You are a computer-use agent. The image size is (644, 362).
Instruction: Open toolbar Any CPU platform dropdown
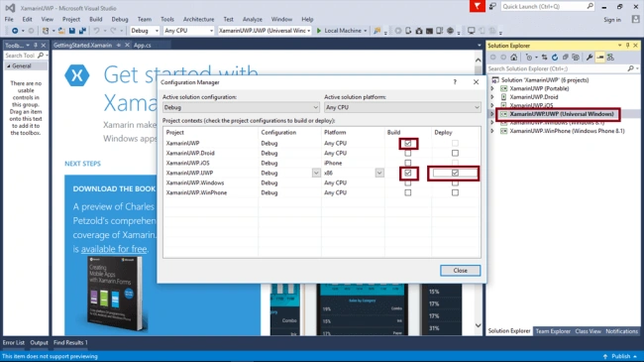click(x=189, y=31)
